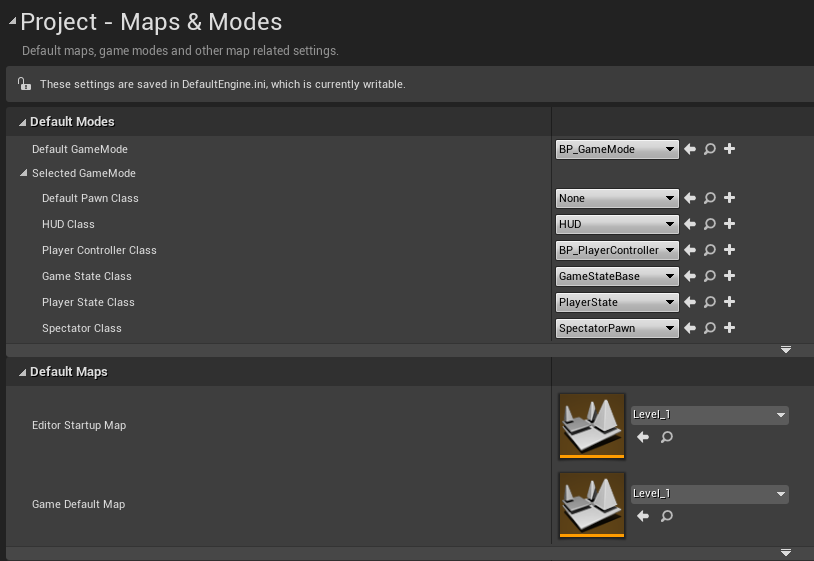The image size is (814, 561).
Task: Browse HUD Class asset with the magnifier icon
Action: tap(710, 224)
